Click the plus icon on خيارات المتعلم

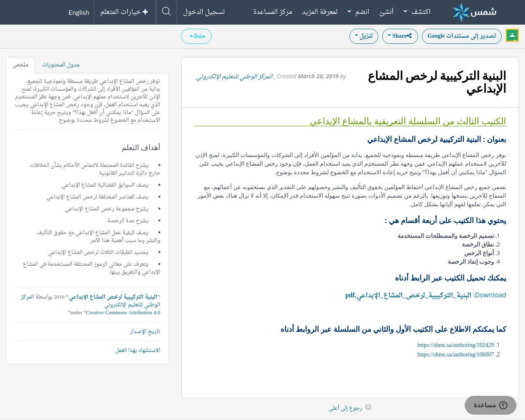[x=144, y=11]
